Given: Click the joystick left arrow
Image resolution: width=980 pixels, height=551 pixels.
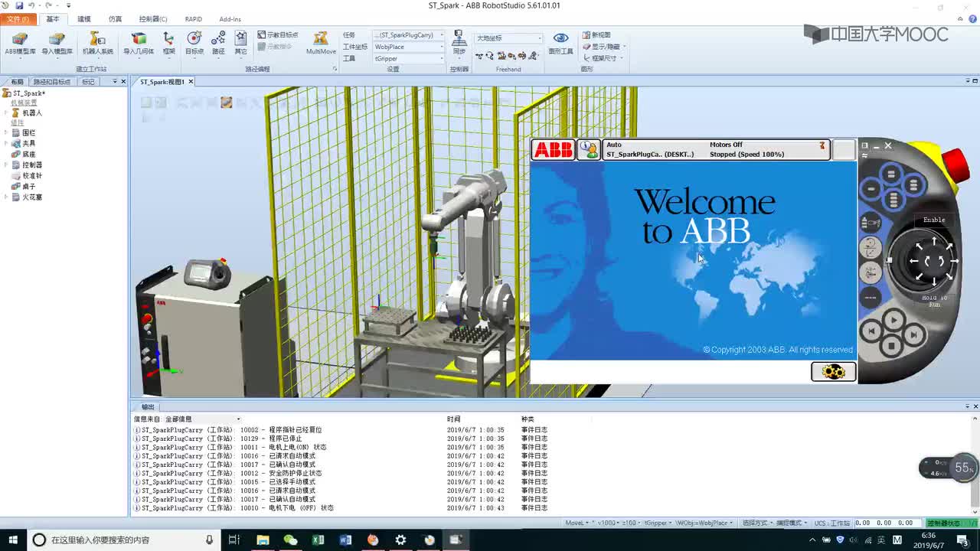Looking at the screenshot, I should tap(914, 261).
